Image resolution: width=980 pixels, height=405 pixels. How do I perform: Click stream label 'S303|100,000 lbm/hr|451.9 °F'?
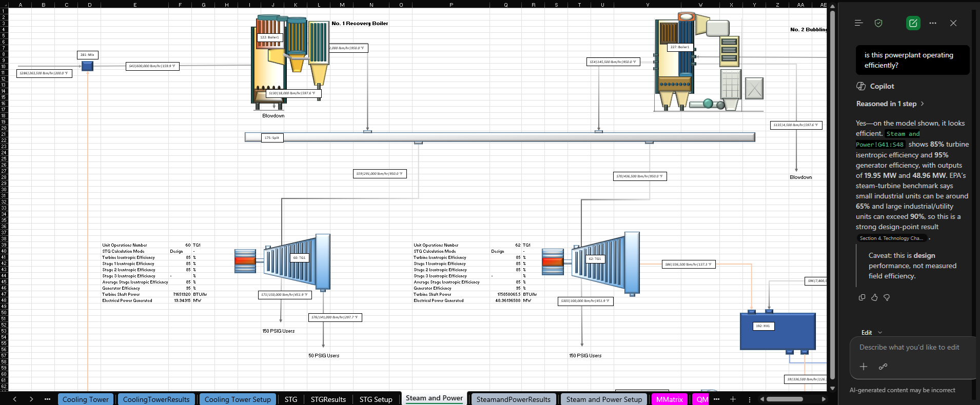click(x=585, y=301)
